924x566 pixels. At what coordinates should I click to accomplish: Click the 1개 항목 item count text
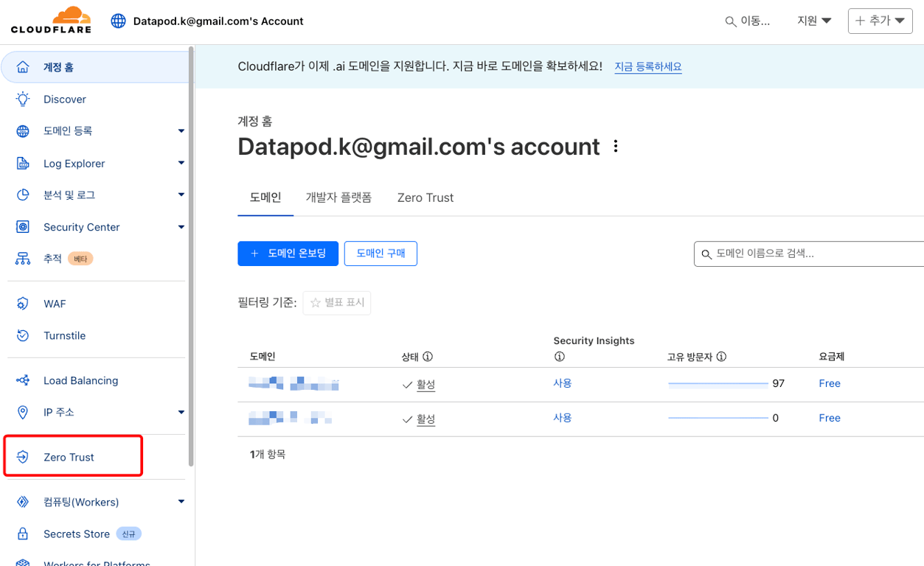(268, 455)
